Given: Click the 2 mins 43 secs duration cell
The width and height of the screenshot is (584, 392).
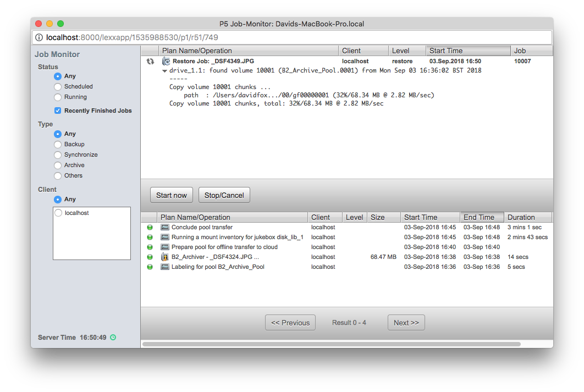Looking at the screenshot, I should [527, 237].
